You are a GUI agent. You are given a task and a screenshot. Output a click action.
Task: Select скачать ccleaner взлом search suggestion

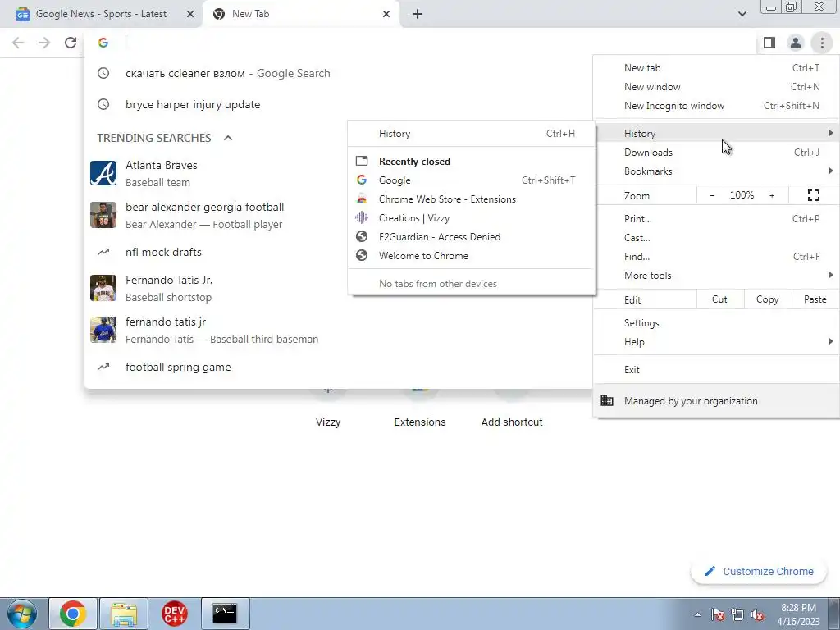(x=338, y=73)
